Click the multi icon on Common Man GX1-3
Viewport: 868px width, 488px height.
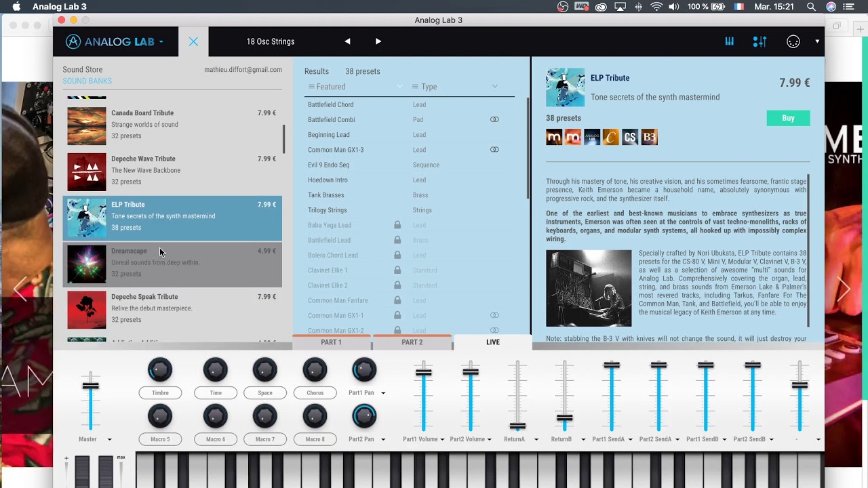[x=494, y=150]
